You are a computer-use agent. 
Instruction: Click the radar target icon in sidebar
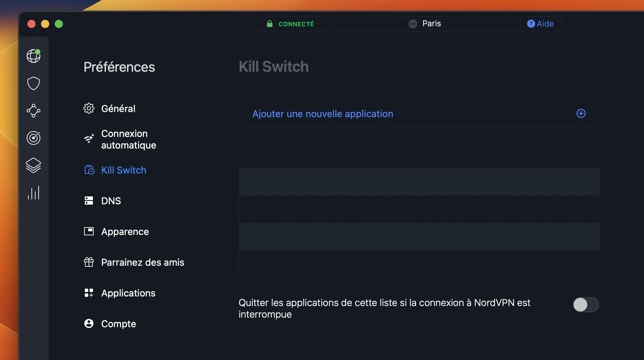[33, 138]
